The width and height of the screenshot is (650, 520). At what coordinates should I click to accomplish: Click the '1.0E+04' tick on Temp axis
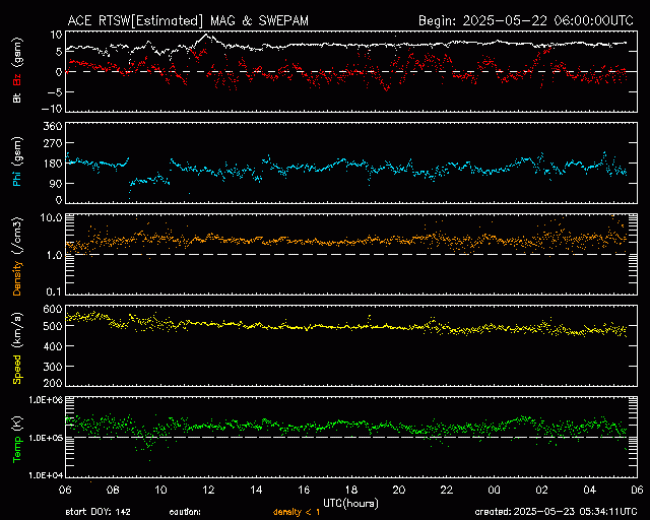[x=46, y=475]
